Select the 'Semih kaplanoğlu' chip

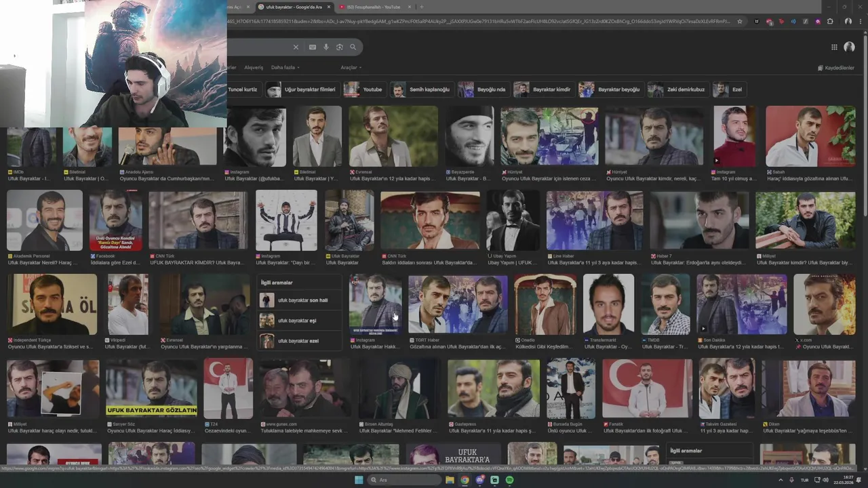[x=421, y=89]
